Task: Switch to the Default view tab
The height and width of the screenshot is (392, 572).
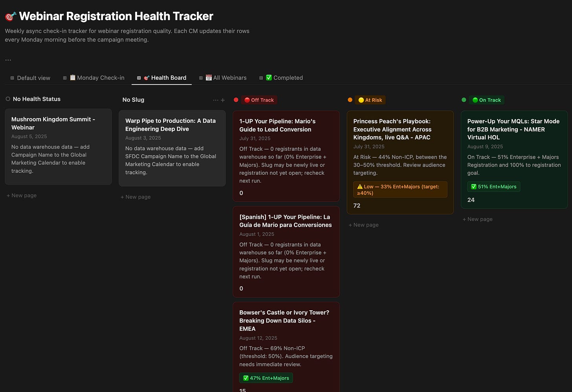Action: 30,78
